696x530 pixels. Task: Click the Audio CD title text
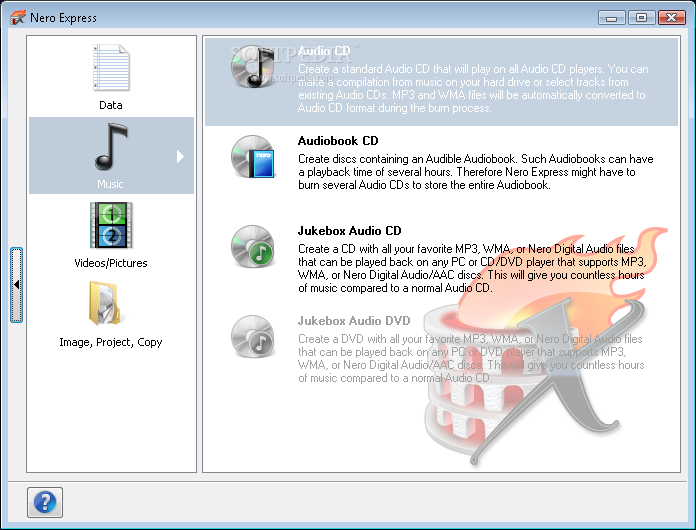324,51
